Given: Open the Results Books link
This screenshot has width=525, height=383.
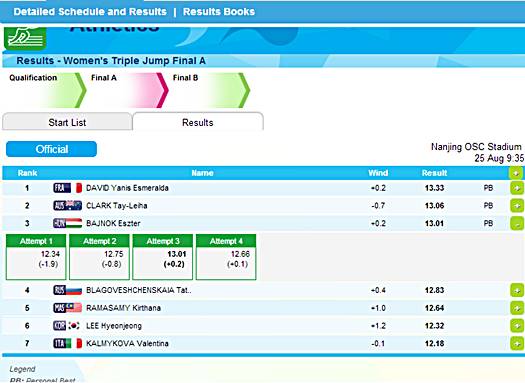Looking at the screenshot, I should (219, 12).
